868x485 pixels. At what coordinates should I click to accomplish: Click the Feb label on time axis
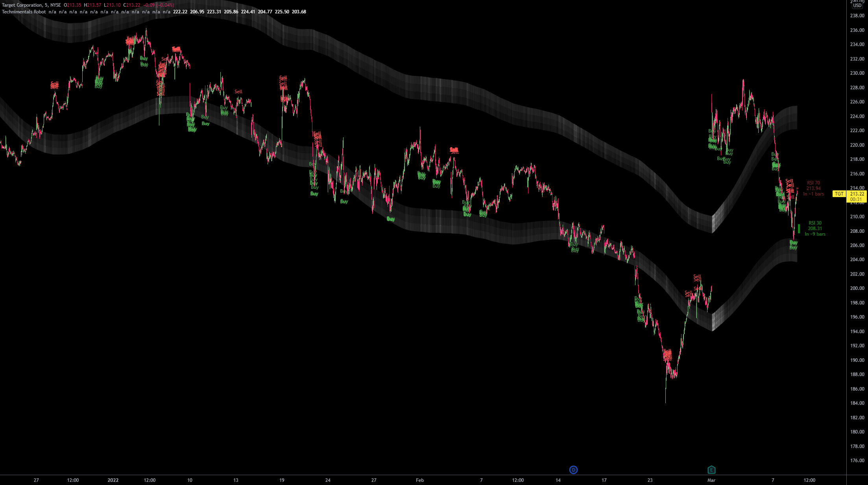point(420,480)
